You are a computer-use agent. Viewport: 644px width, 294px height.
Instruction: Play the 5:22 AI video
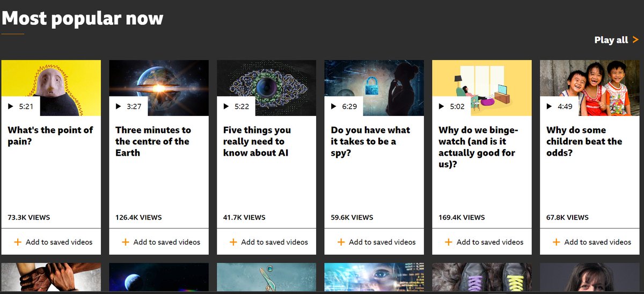coord(237,106)
